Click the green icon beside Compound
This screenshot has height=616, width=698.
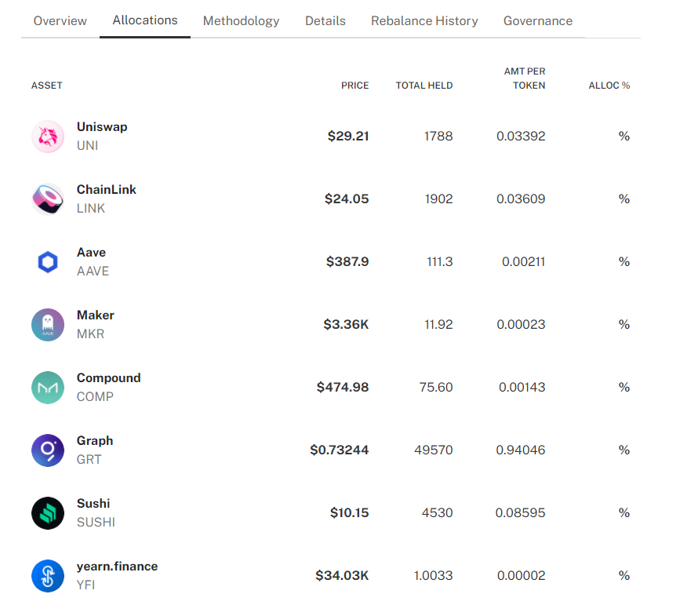[x=48, y=388]
